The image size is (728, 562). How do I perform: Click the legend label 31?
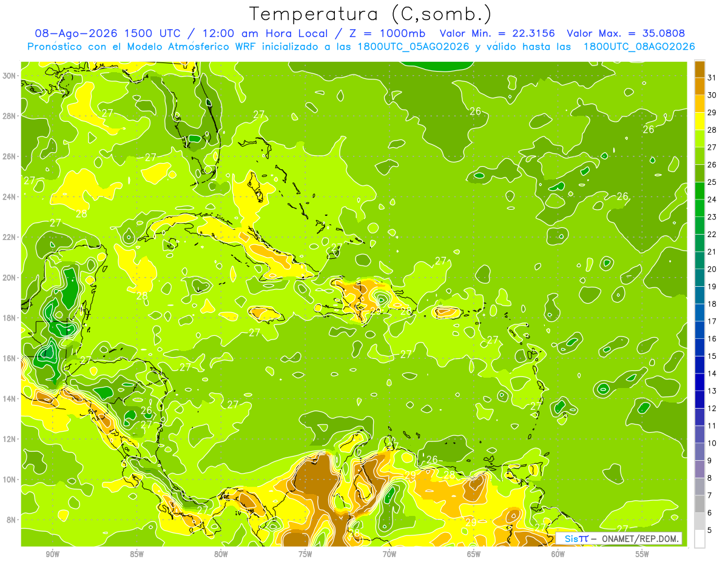[x=712, y=77]
